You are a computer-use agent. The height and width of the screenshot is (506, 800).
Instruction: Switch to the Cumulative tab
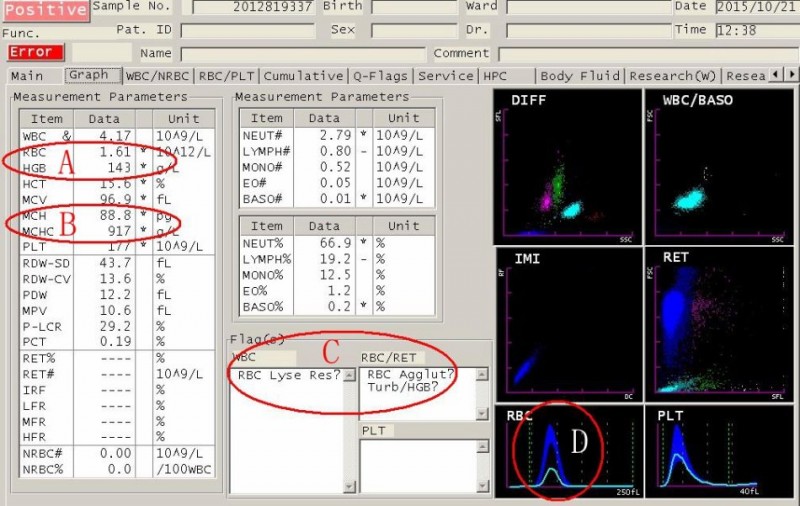[x=304, y=76]
